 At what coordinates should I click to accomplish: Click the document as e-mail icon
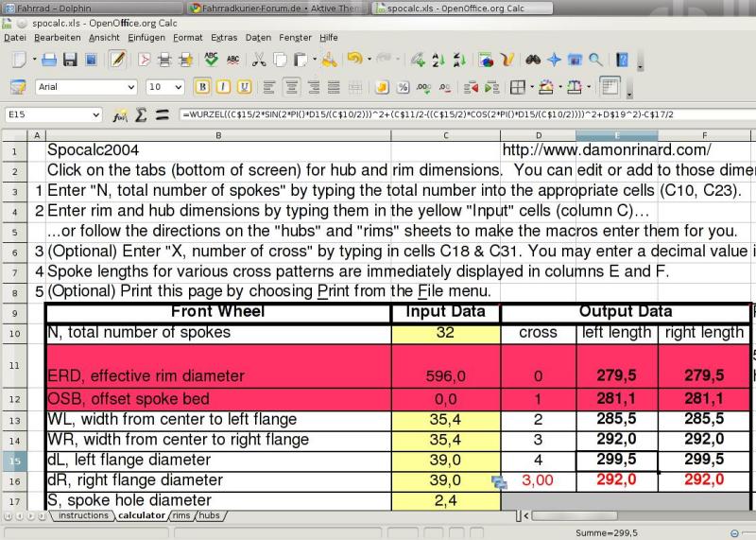(91, 60)
